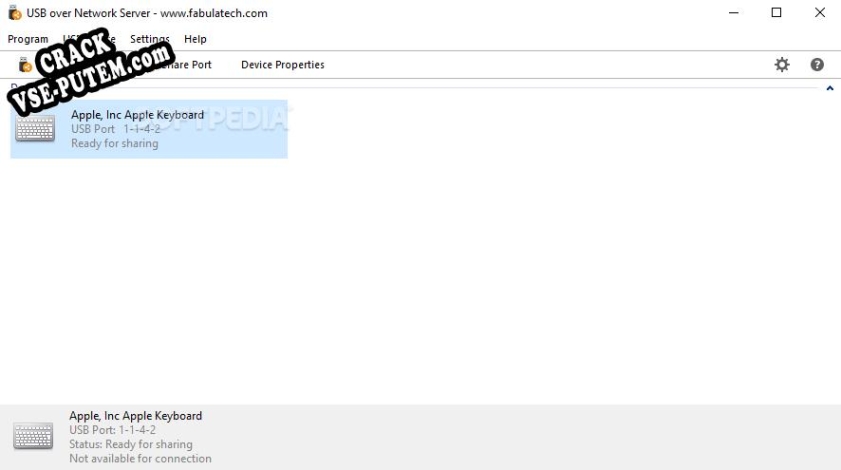Collapse the device group with the chevron

(829, 89)
